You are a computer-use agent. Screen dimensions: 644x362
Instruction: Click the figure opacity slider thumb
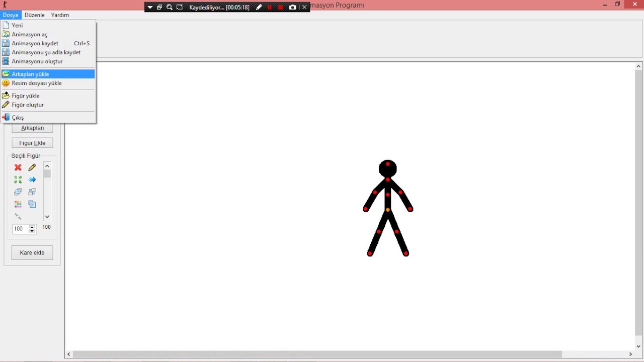(x=47, y=174)
